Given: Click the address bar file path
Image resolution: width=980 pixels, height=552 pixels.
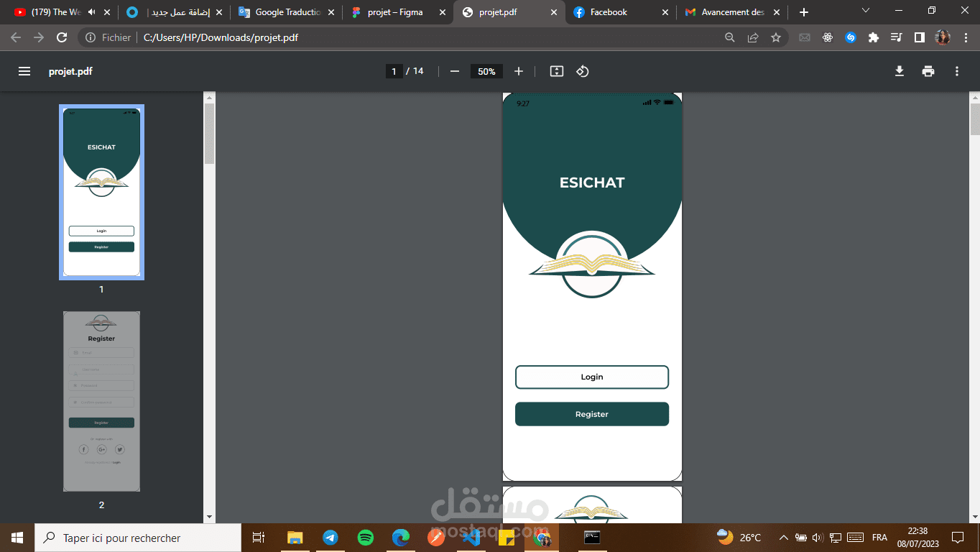Looking at the screenshot, I should (x=221, y=37).
